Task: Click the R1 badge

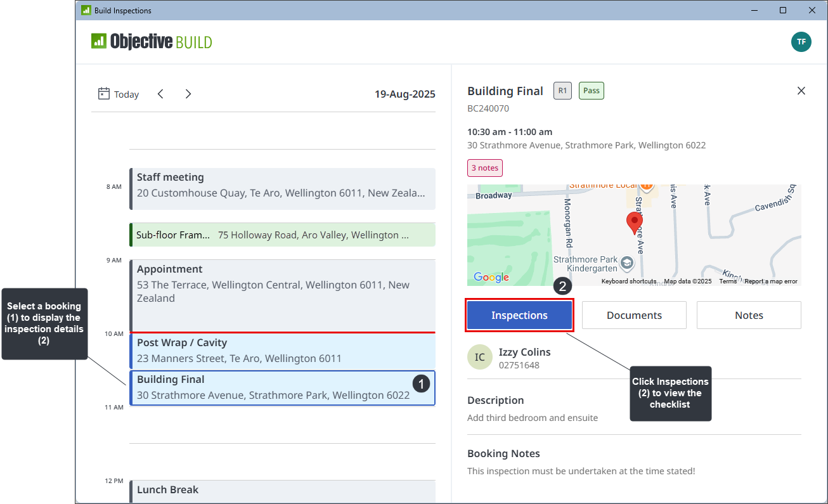Action: 562,91
